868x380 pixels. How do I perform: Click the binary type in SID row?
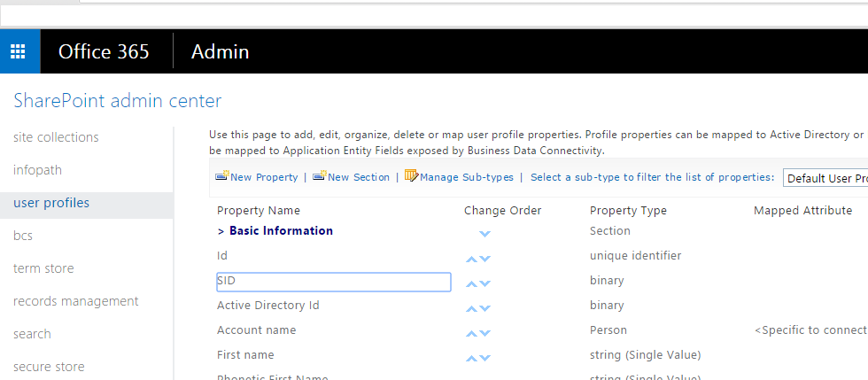(x=607, y=280)
